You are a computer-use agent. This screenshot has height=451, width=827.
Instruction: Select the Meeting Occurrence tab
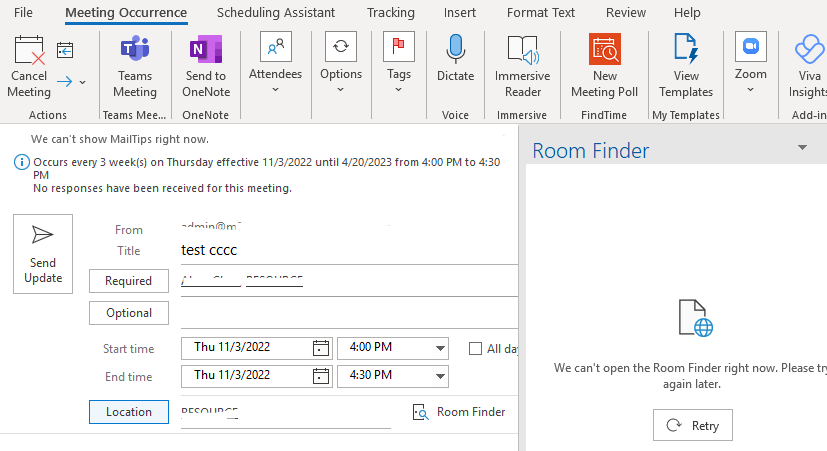[126, 13]
